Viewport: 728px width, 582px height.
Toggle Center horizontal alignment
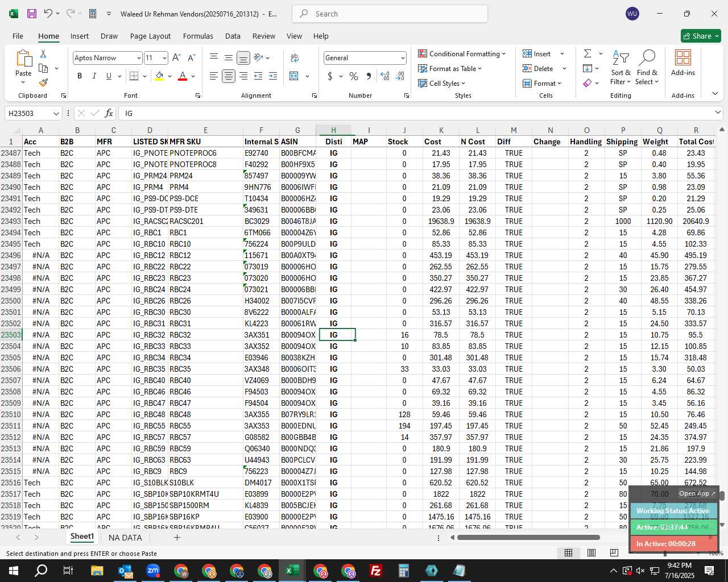[229, 76]
